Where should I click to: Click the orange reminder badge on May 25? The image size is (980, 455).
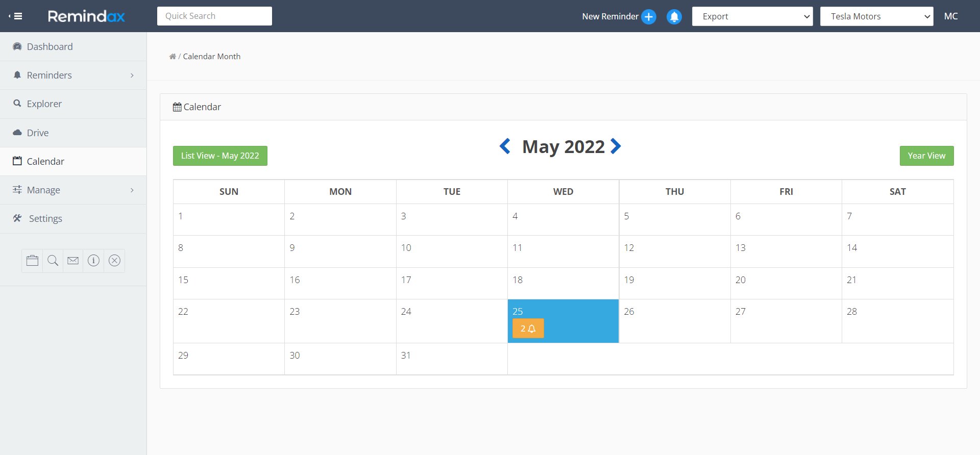click(x=528, y=329)
